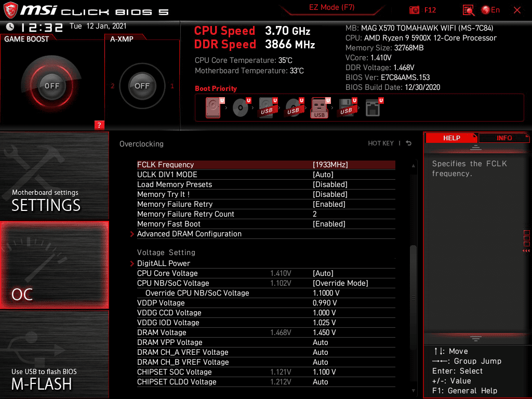532x399 pixels.
Task: Toggle the A-XMP profile knob
Action: point(142,86)
